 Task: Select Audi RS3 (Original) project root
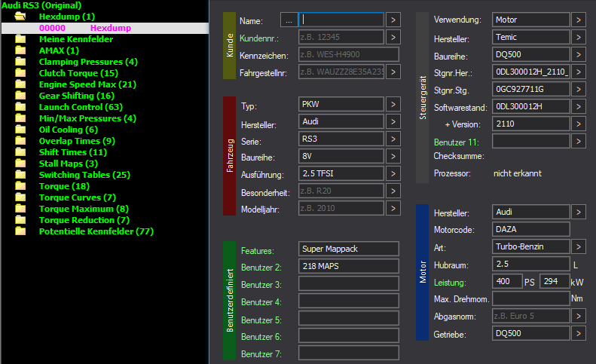click(x=41, y=5)
